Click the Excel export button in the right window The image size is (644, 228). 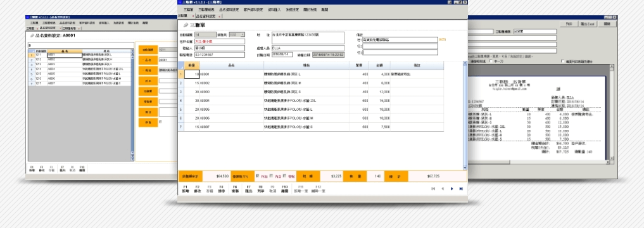pos(588,24)
